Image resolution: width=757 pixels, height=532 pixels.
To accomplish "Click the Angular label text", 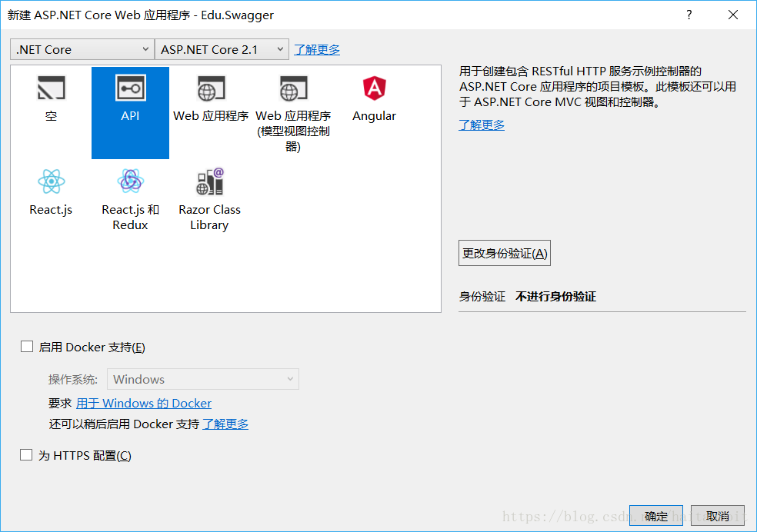I will click(374, 116).
